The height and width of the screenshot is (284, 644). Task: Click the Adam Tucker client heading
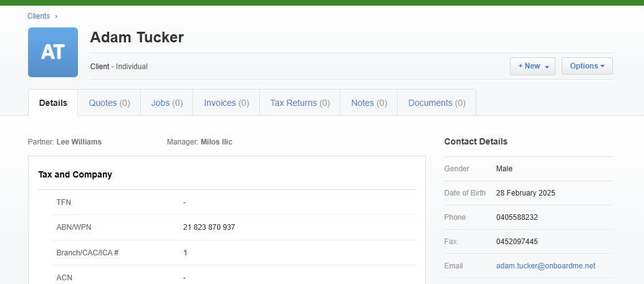(137, 37)
